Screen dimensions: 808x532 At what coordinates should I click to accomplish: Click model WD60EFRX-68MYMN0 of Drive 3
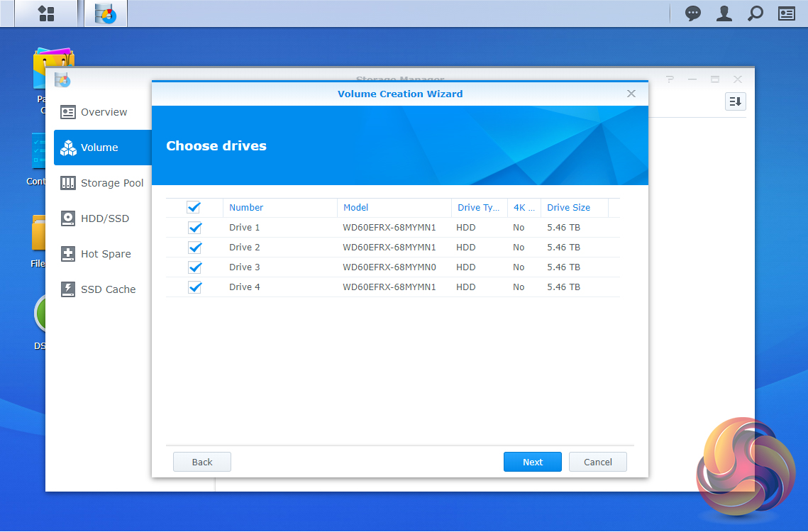point(389,267)
